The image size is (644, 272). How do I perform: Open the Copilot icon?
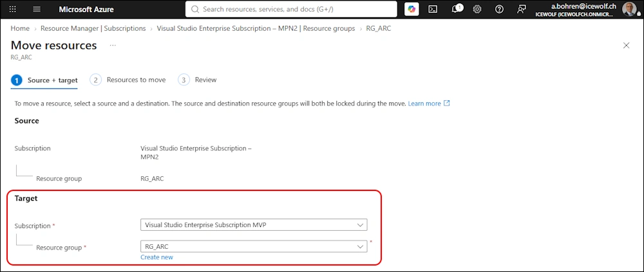click(x=412, y=9)
